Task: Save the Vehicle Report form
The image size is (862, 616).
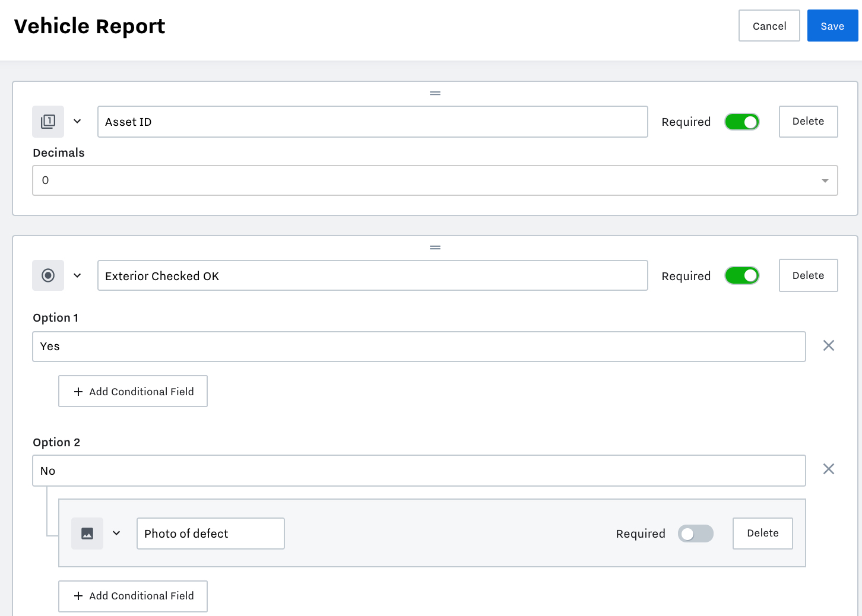Action: [x=832, y=26]
